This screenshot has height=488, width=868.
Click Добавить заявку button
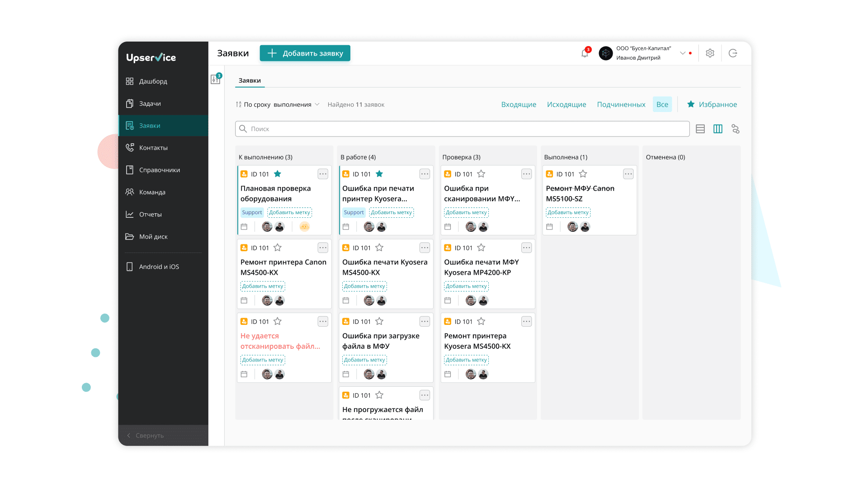[305, 53]
